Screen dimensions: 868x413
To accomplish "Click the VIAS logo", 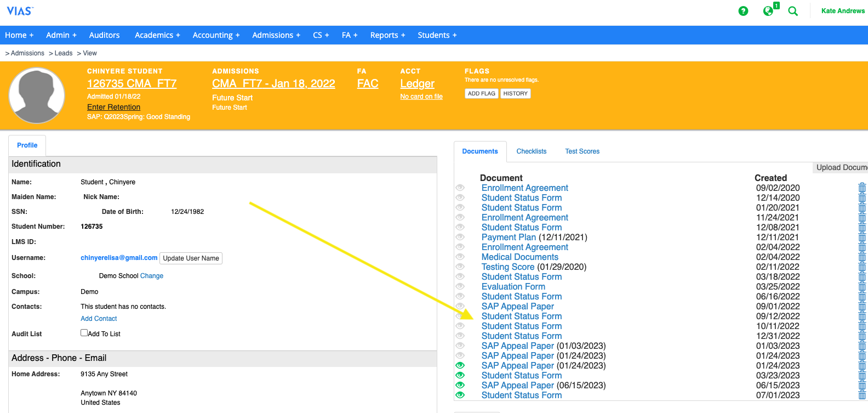I will pyautogui.click(x=20, y=11).
